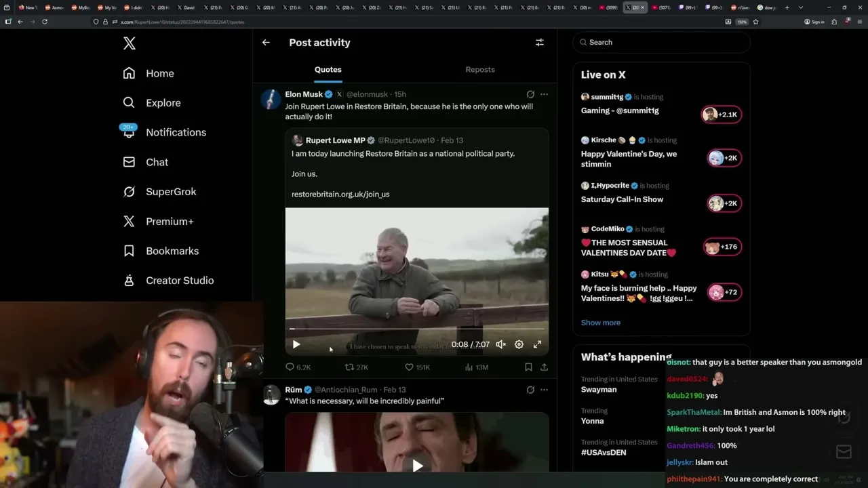Open the Post activity filter settings
This screenshot has height=488, width=868.
click(540, 42)
